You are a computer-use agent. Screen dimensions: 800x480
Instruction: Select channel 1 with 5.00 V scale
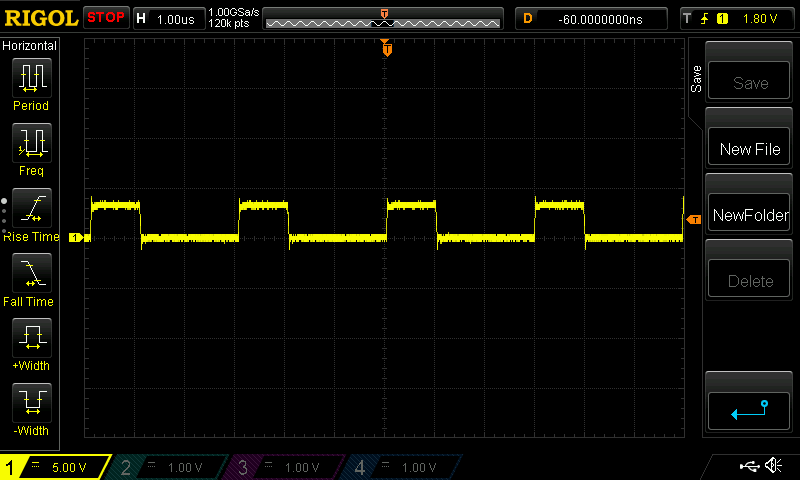[x=56, y=467]
